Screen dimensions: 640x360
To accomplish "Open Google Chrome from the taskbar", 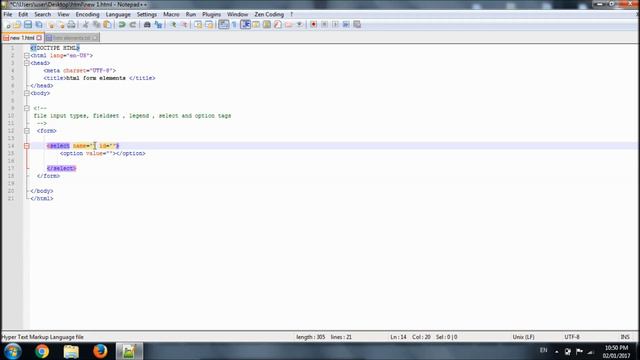I will pyautogui.click(x=42, y=351).
